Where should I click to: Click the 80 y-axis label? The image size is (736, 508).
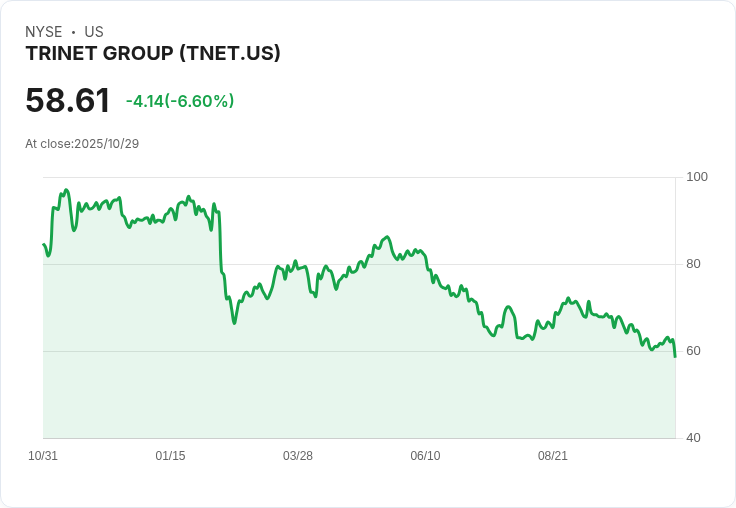point(693,264)
